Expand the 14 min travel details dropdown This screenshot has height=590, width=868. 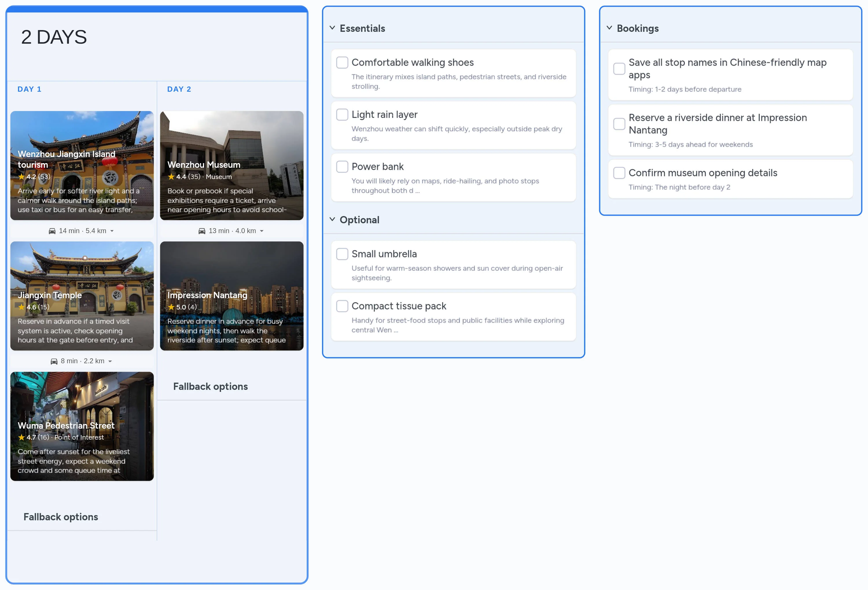[x=112, y=231]
